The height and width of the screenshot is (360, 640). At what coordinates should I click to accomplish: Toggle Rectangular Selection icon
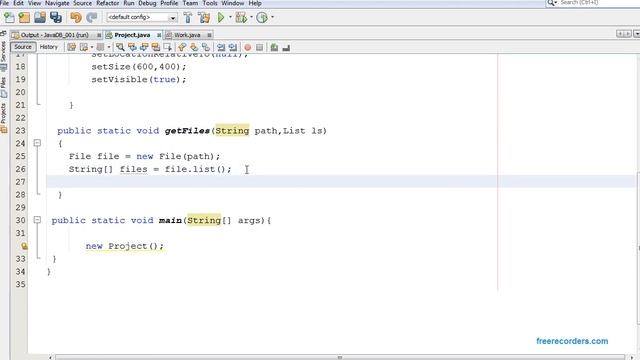(x=167, y=47)
